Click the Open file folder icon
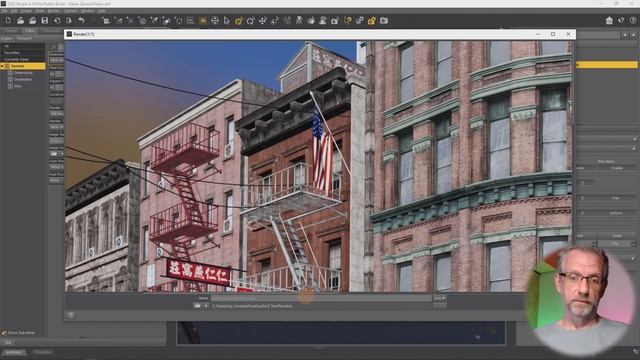 20,20
